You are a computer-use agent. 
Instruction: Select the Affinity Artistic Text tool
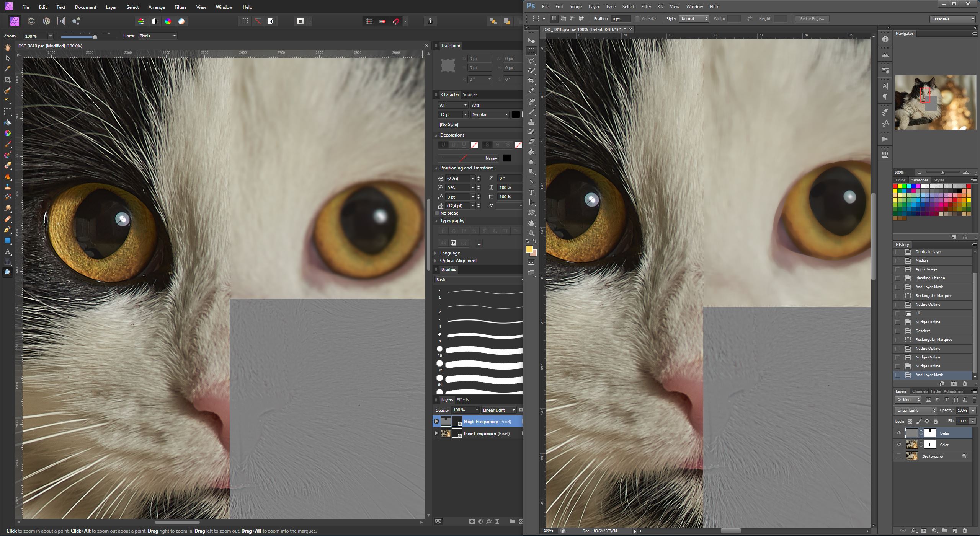[x=7, y=251]
